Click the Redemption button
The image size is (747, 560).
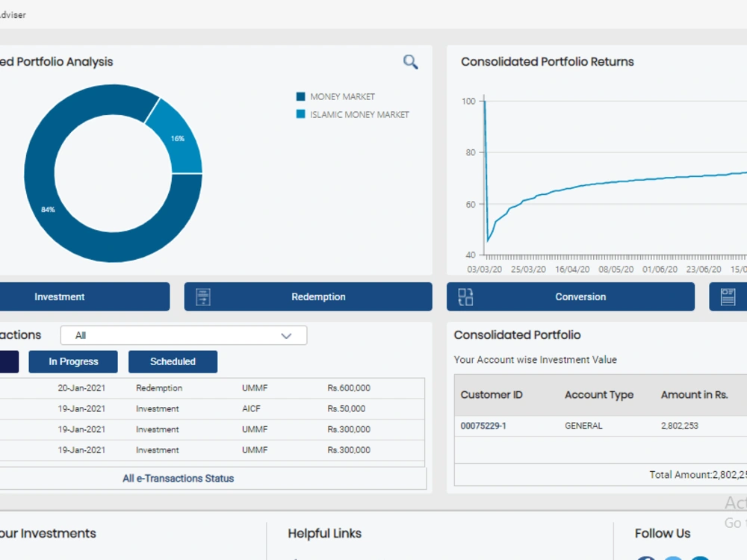(309, 296)
